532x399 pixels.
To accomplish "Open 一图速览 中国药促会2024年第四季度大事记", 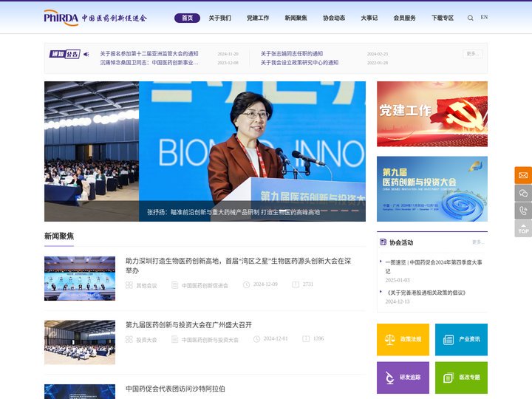I will 434,267.
